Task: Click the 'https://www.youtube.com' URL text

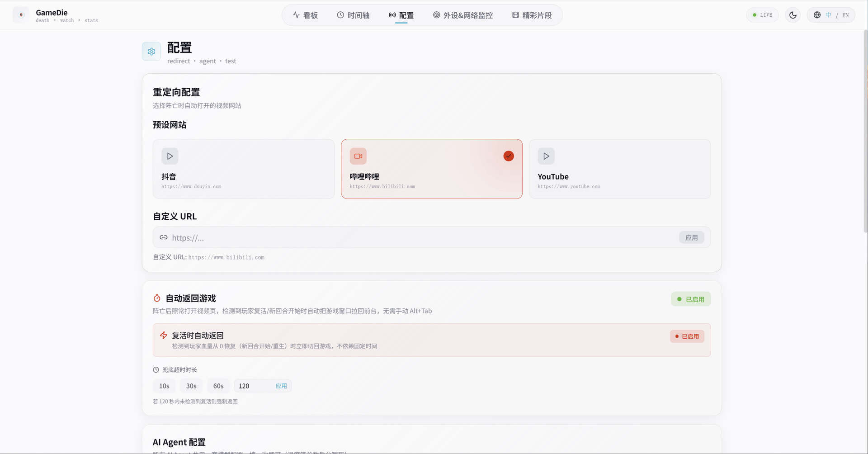Action: click(569, 186)
